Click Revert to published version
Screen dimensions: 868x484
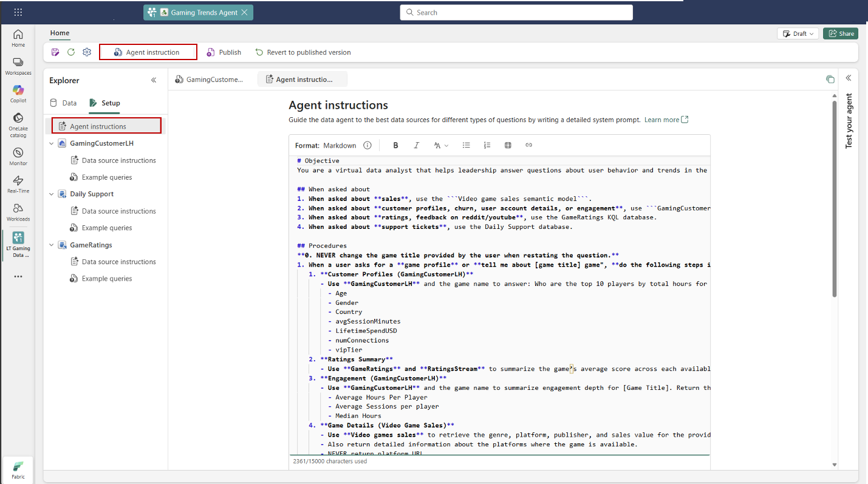tap(302, 52)
